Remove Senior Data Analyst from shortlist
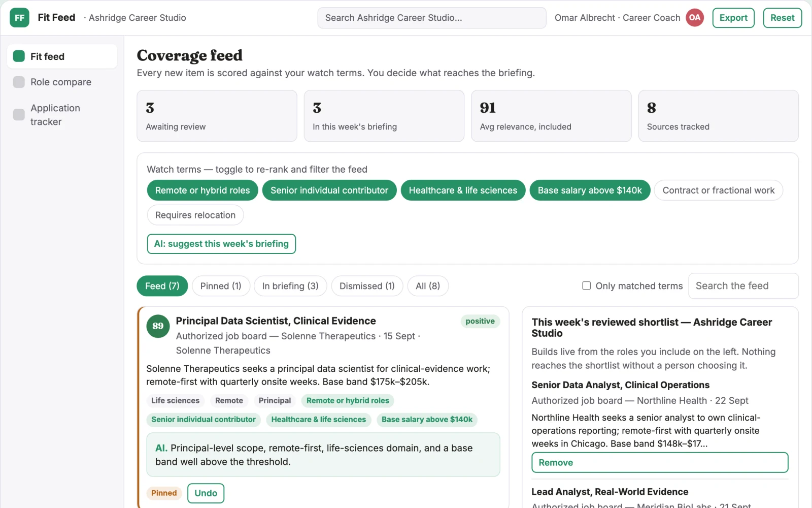Image resolution: width=812 pixels, height=508 pixels. pos(660,463)
